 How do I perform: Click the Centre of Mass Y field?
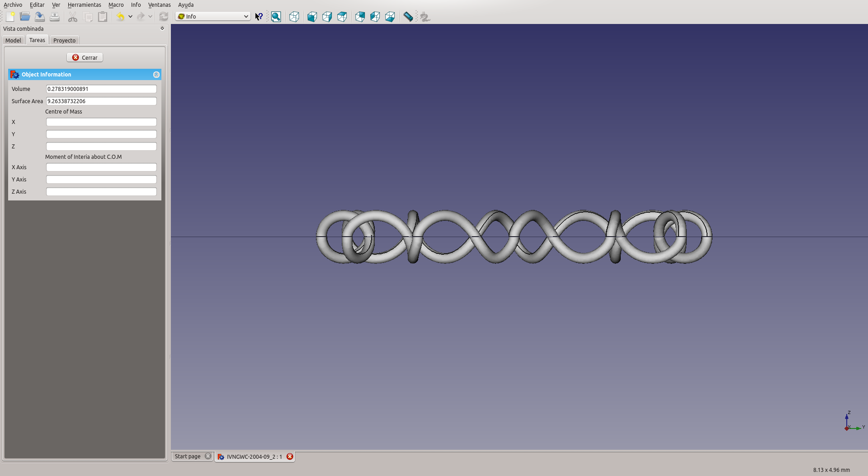101,134
